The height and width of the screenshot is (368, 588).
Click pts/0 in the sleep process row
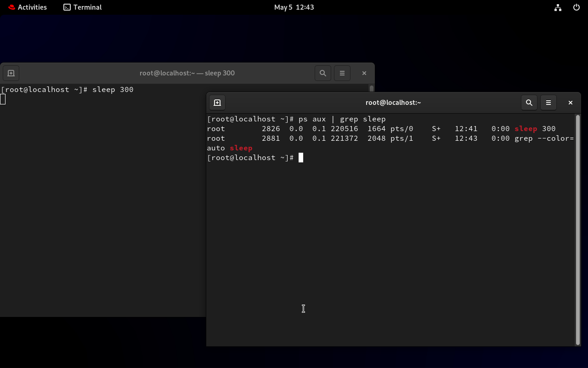(x=402, y=129)
